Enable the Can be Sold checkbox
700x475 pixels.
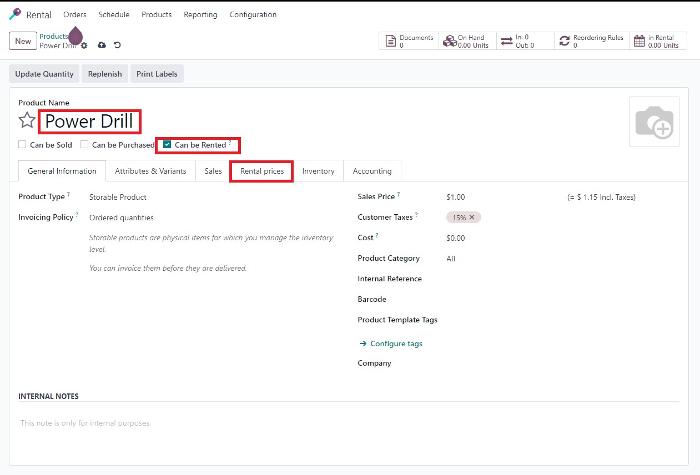point(23,145)
